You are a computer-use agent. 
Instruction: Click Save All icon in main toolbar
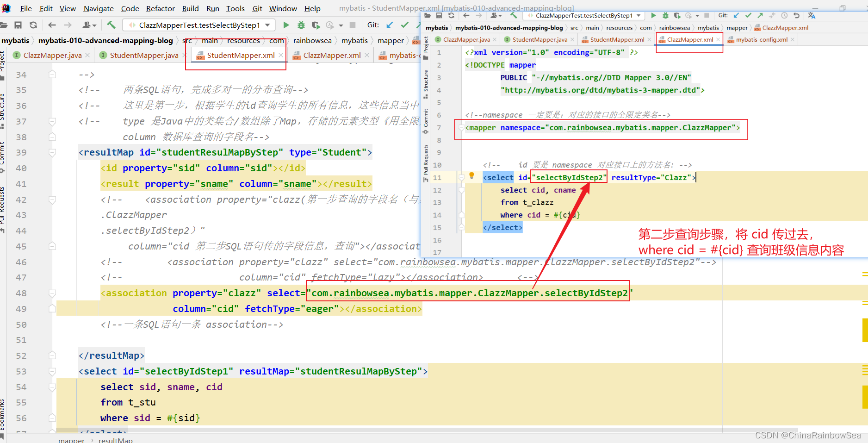[18, 25]
